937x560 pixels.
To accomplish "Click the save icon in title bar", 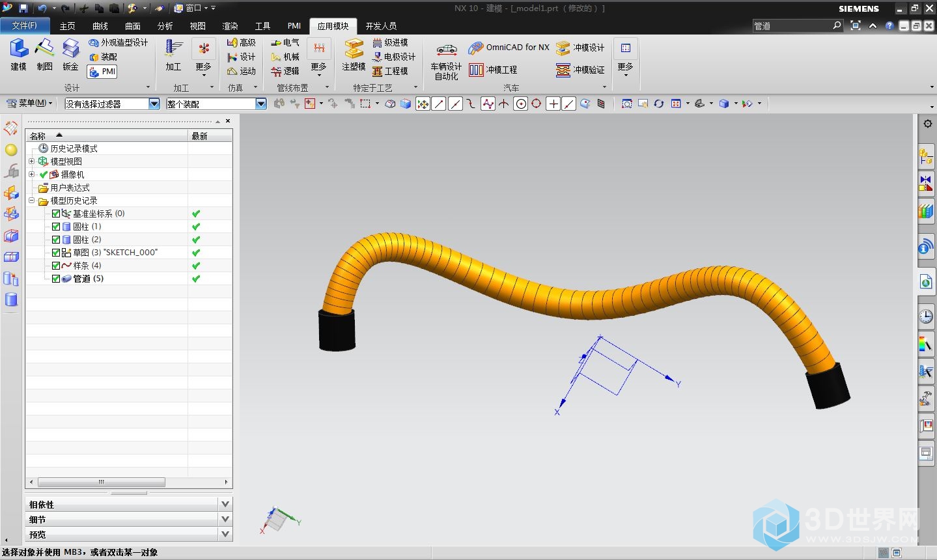I will coord(23,8).
